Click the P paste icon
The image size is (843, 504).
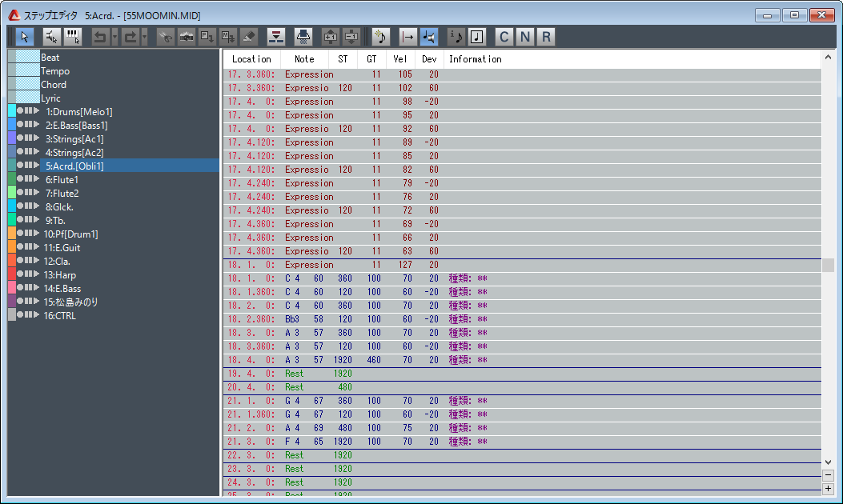pos(207,37)
